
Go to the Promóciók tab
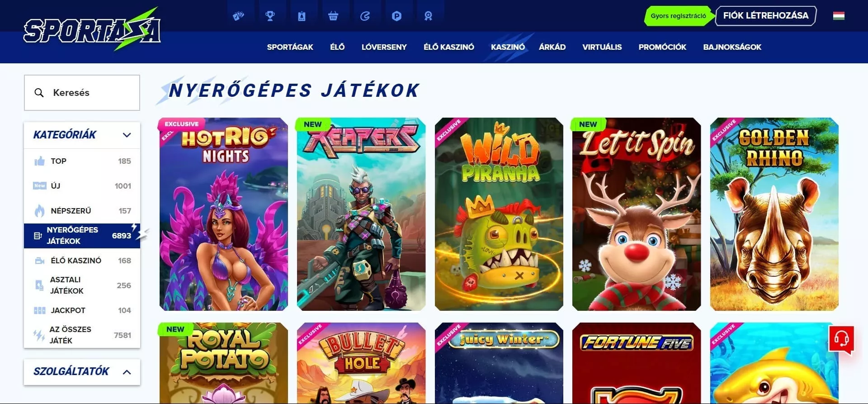662,47
